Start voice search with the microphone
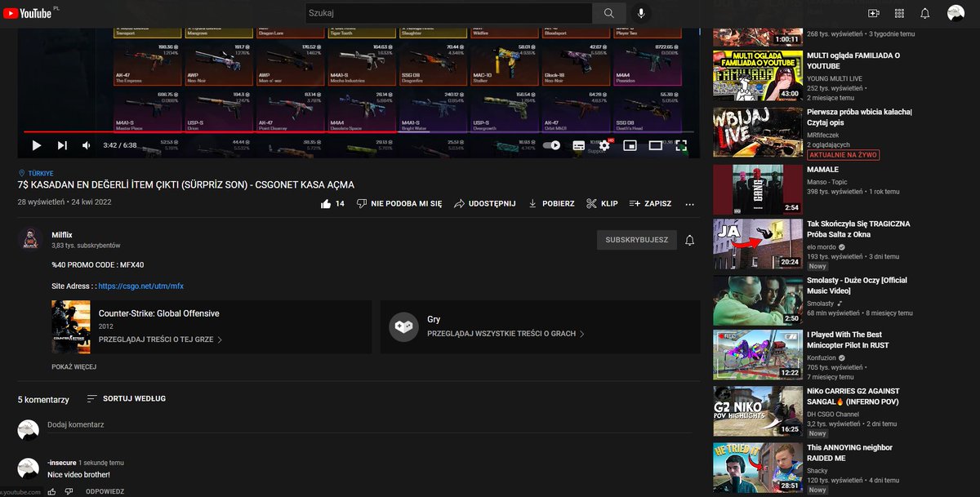The image size is (980, 497). 641,13
